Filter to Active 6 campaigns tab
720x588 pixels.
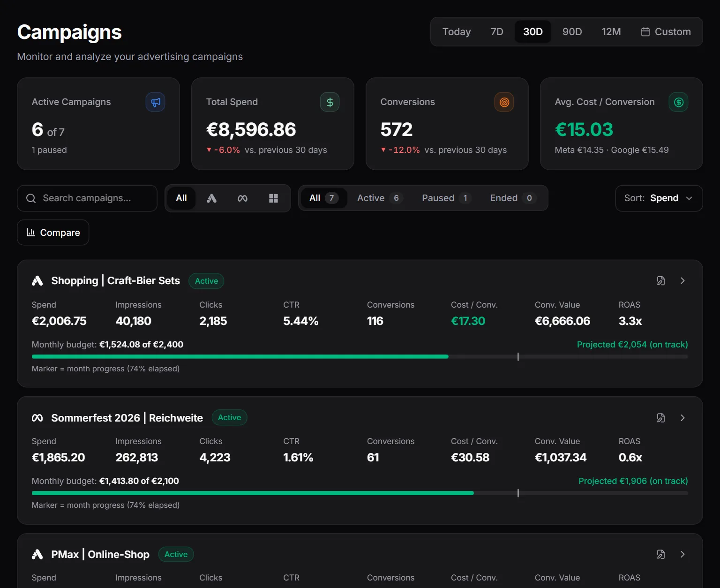(x=380, y=198)
